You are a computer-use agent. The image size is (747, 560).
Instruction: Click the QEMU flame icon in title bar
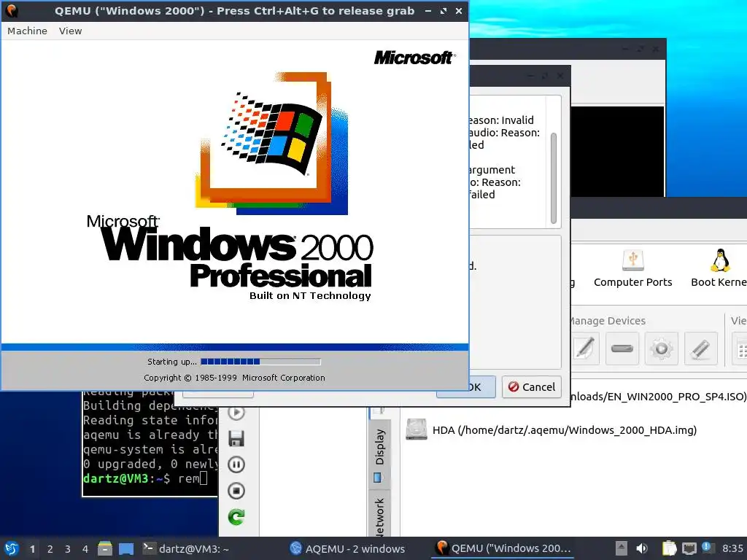point(11,10)
